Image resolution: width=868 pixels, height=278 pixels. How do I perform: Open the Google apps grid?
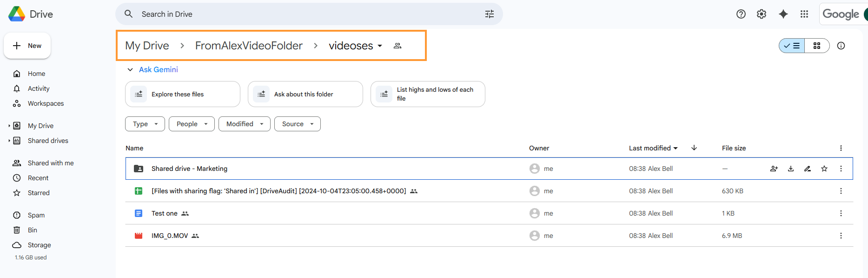tap(804, 14)
